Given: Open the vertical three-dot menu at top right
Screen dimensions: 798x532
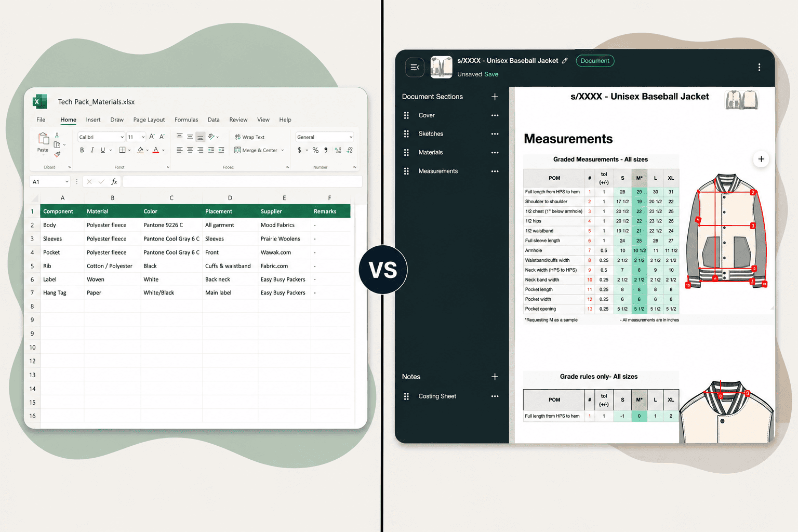Looking at the screenshot, I should point(759,68).
